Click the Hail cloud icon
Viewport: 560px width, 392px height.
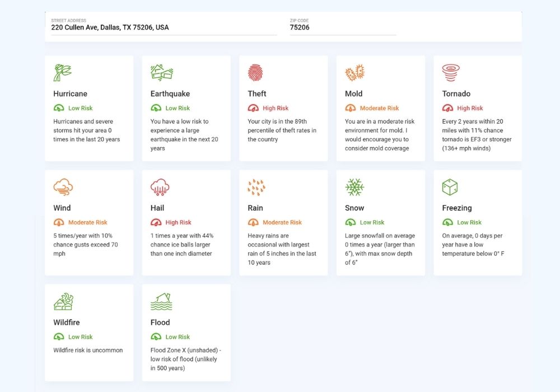[x=160, y=187]
